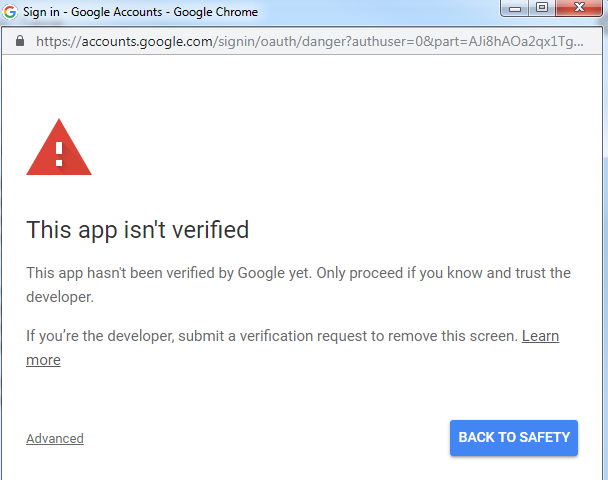Click the Google favicon in title bar
Screen dimensions: 608x480
tap(10, 12)
